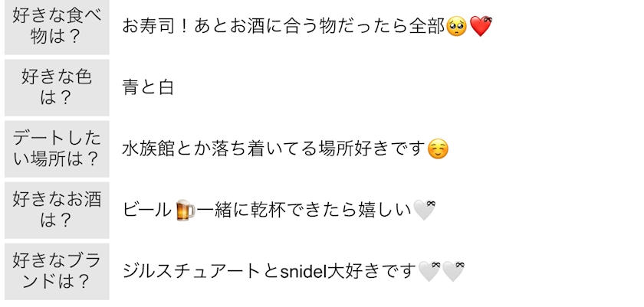Select the 好きなお酒は？ label cell
The height and width of the screenshot is (307, 644).
tap(57, 211)
